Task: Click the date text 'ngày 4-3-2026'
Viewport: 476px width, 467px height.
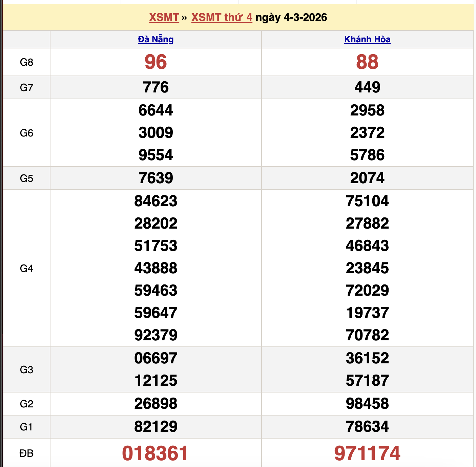Action: [291, 17]
